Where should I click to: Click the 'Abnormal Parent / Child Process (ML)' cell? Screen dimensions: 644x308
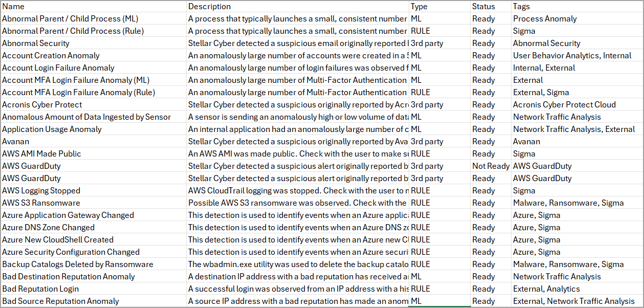coord(93,19)
